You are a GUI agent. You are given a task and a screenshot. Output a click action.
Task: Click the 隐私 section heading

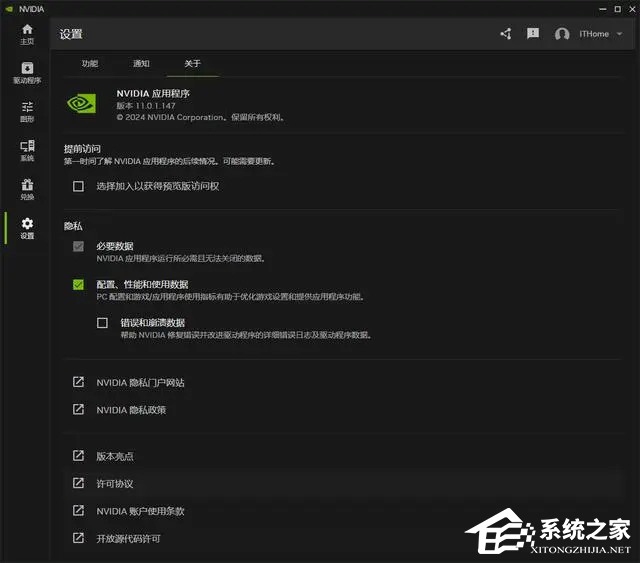73,226
